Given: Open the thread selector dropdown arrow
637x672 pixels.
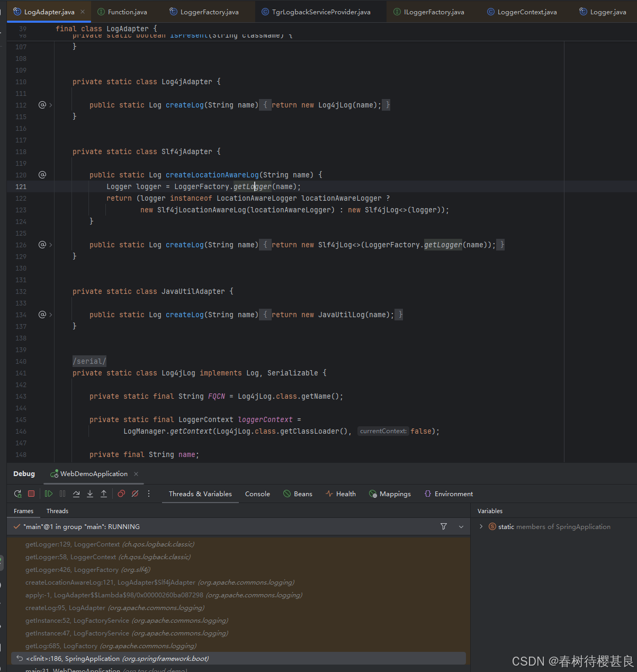Looking at the screenshot, I should (461, 527).
